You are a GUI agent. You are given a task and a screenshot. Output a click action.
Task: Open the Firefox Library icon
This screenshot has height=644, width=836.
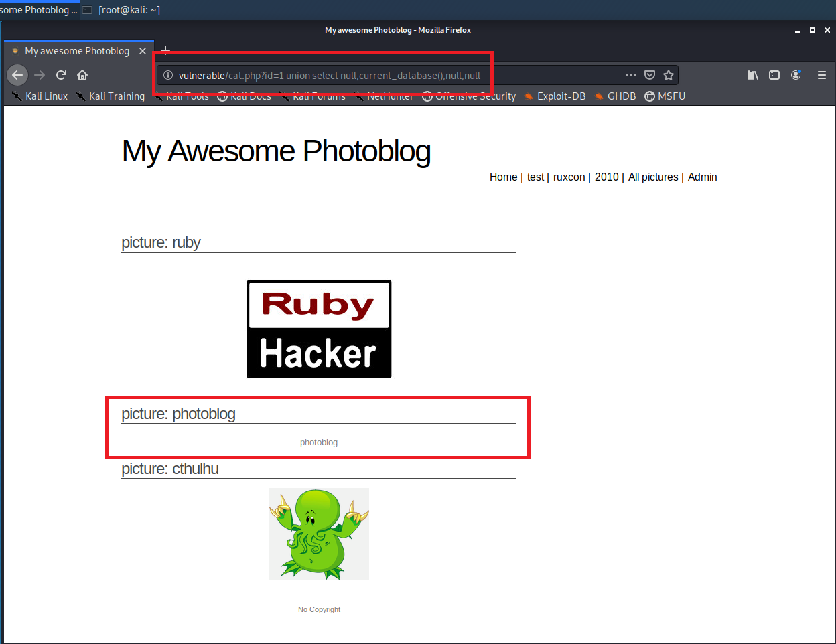(x=753, y=75)
